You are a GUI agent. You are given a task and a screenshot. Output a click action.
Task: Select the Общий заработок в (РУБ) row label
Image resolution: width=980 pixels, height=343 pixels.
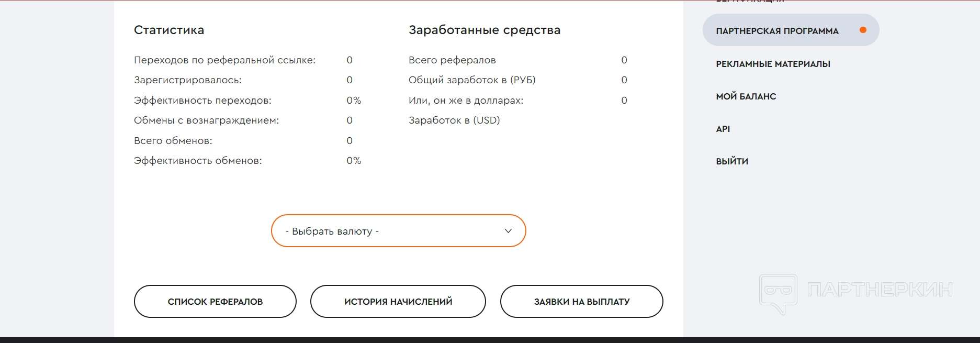(472, 80)
